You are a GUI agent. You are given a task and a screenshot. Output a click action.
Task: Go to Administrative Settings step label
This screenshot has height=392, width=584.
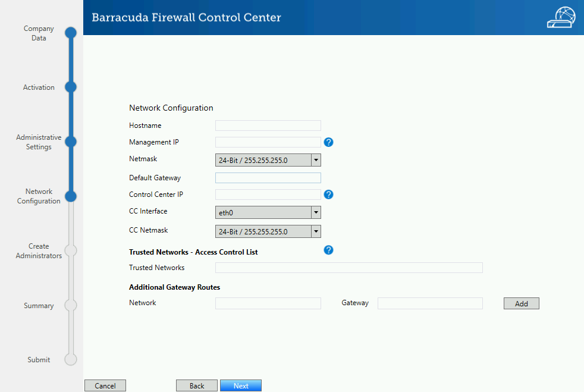click(x=39, y=142)
